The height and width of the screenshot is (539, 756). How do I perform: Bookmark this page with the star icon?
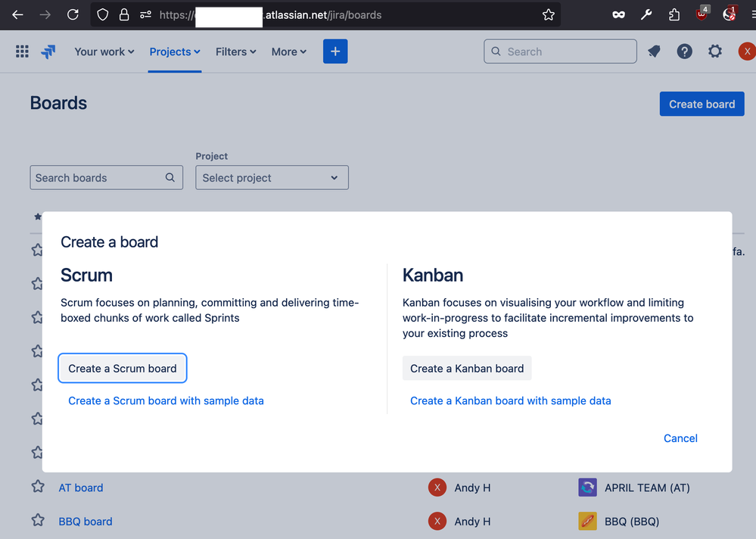(x=548, y=15)
